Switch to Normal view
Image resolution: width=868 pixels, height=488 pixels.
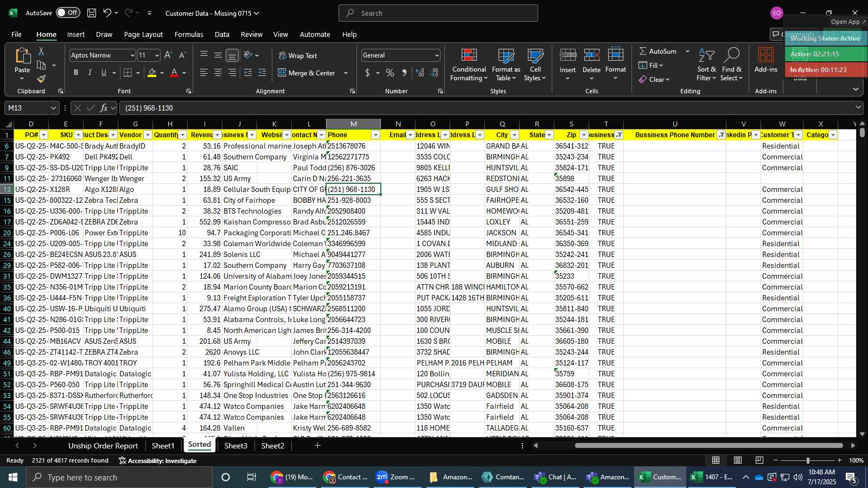point(716,460)
